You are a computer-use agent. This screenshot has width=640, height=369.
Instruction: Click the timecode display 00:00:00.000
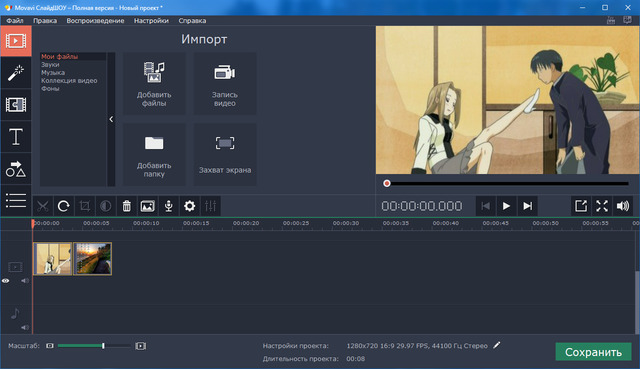pyautogui.click(x=422, y=206)
